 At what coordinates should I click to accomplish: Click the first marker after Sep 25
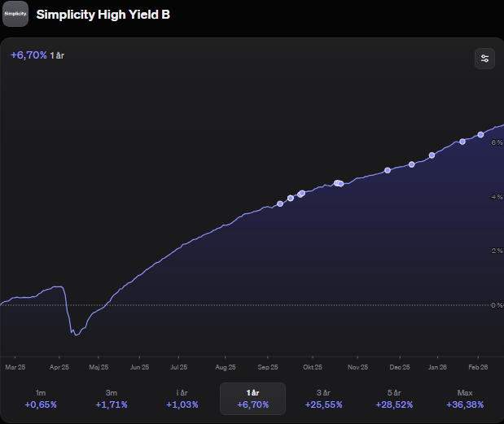(x=280, y=203)
